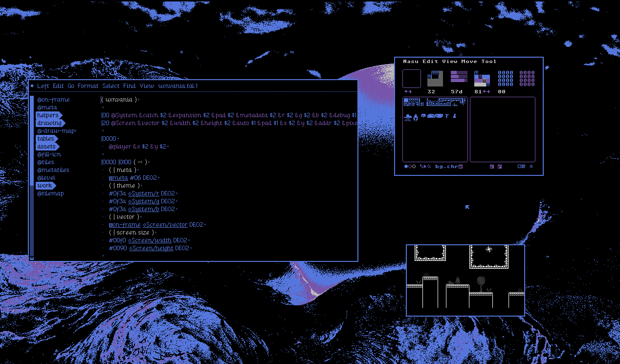Click the diamond icon left of Left menu
Viewport: 620px width, 364px height.
pyautogui.click(x=32, y=86)
